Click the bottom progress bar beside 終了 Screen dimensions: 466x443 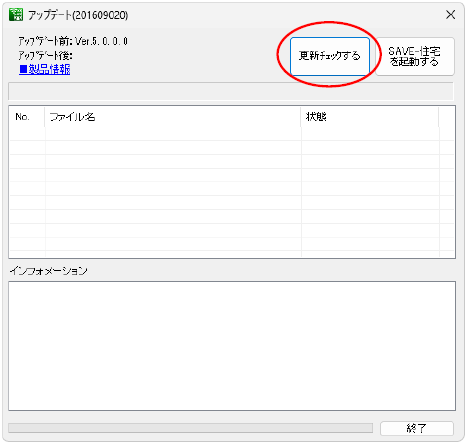tap(190, 428)
